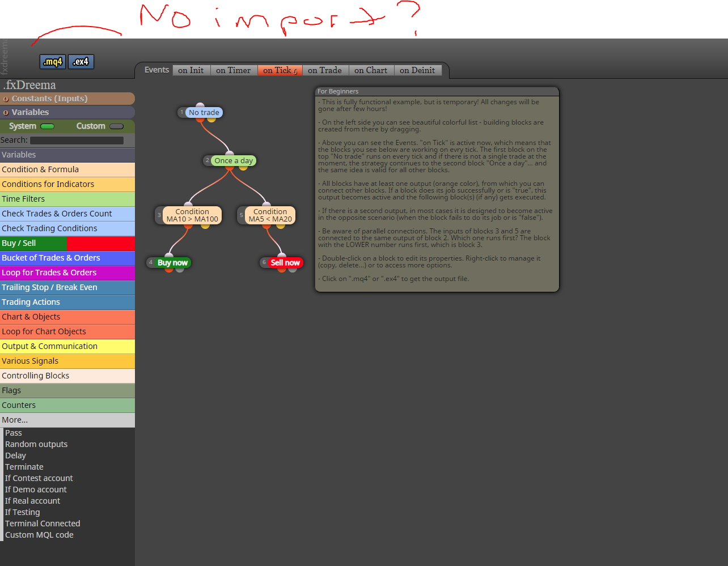Viewport: 728px width, 566px height.
Task: Open the on Chart event tab
Action: click(x=371, y=70)
